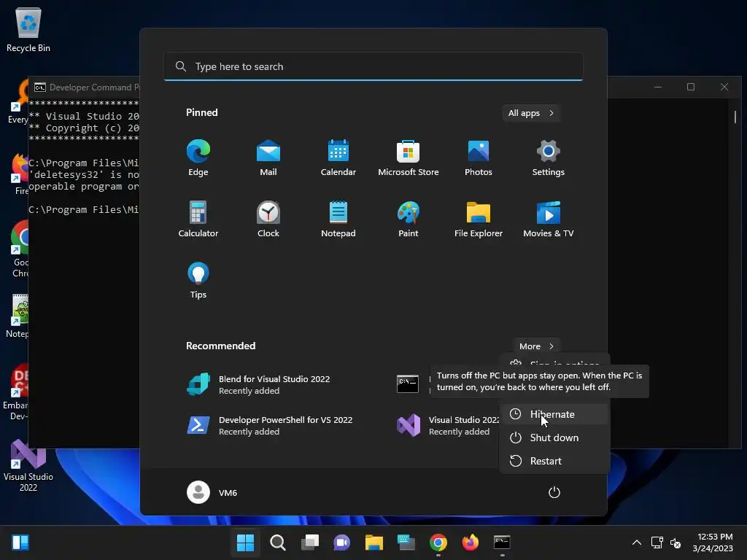Image resolution: width=747 pixels, height=560 pixels.
Task: Open File Explorer pinned app
Action: point(479,219)
